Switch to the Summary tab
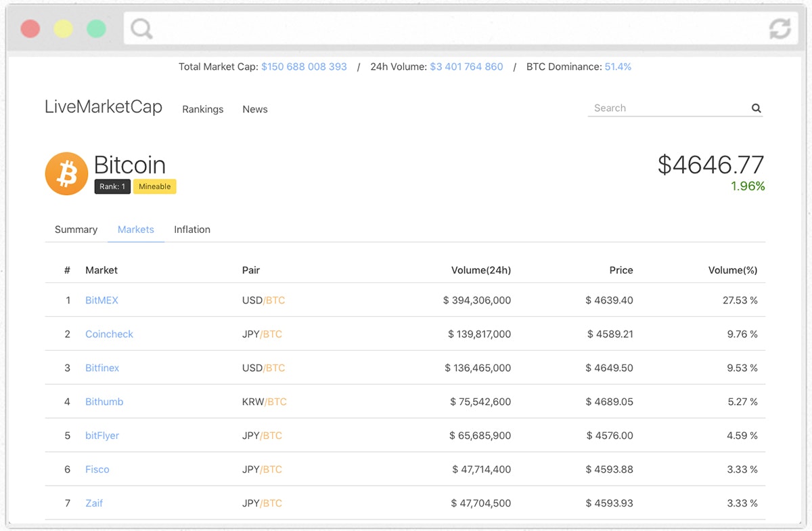The image size is (812, 531). pyautogui.click(x=75, y=229)
